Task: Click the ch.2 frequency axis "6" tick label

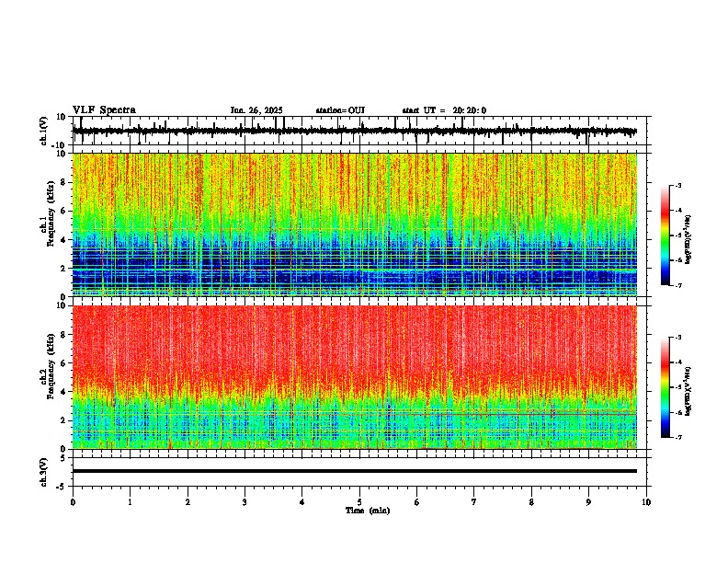Action: point(64,363)
